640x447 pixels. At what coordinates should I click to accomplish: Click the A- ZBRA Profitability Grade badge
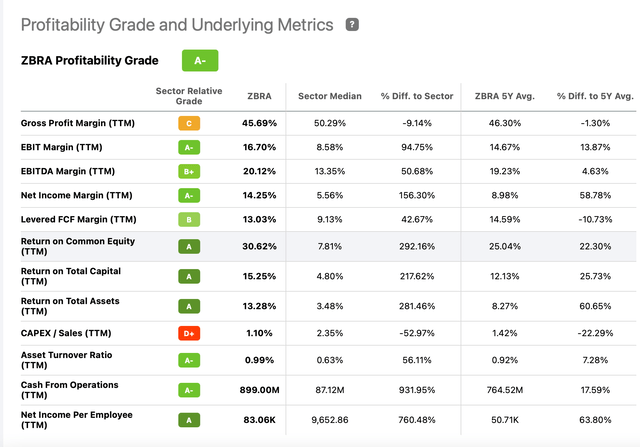click(200, 61)
